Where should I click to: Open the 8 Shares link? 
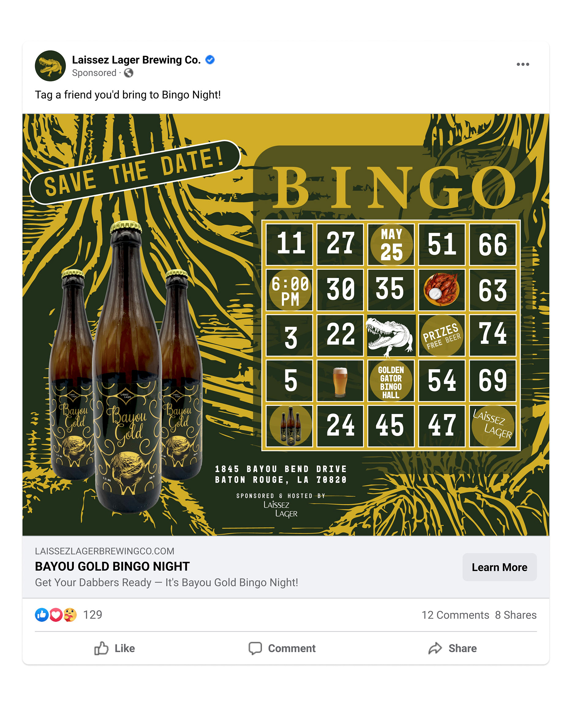tap(516, 615)
